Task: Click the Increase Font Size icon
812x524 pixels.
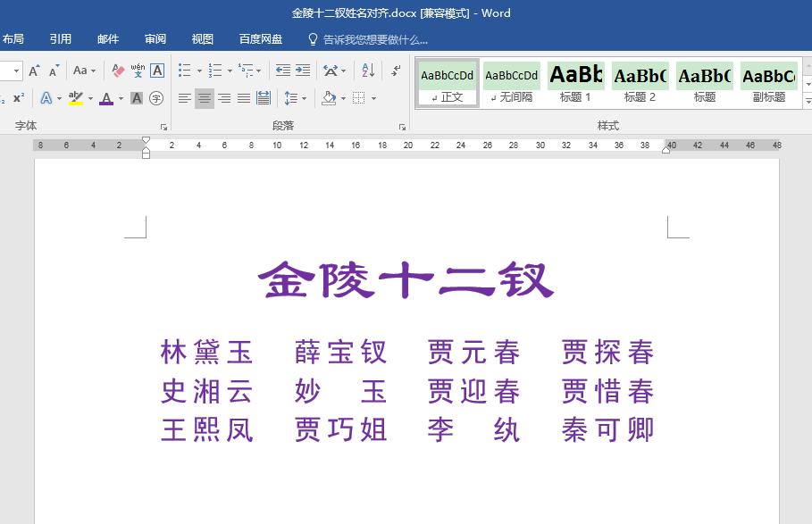Action: [34, 71]
